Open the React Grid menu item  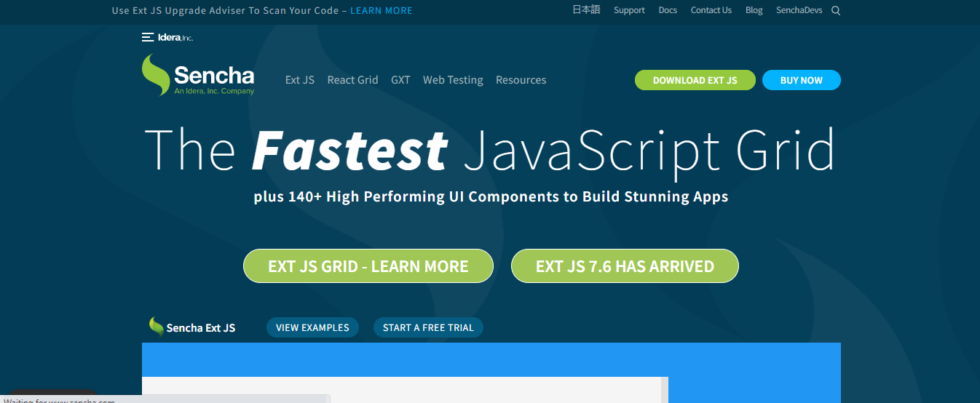353,80
